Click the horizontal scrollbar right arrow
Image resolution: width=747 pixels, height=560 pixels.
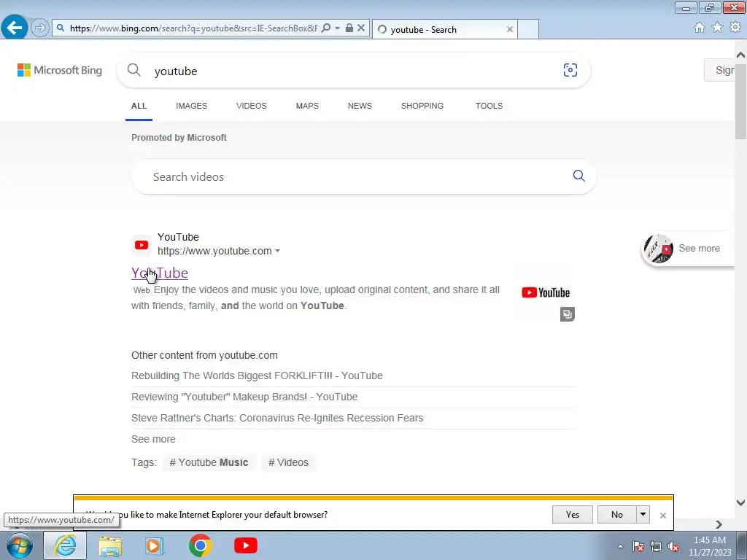pos(719,524)
